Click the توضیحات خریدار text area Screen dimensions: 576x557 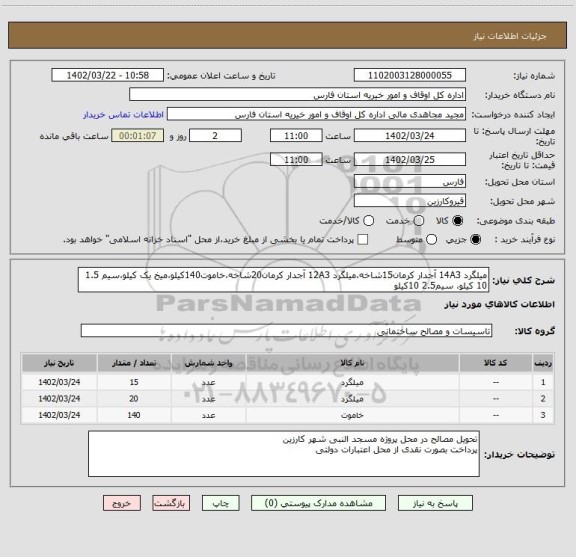(x=284, y=454)
